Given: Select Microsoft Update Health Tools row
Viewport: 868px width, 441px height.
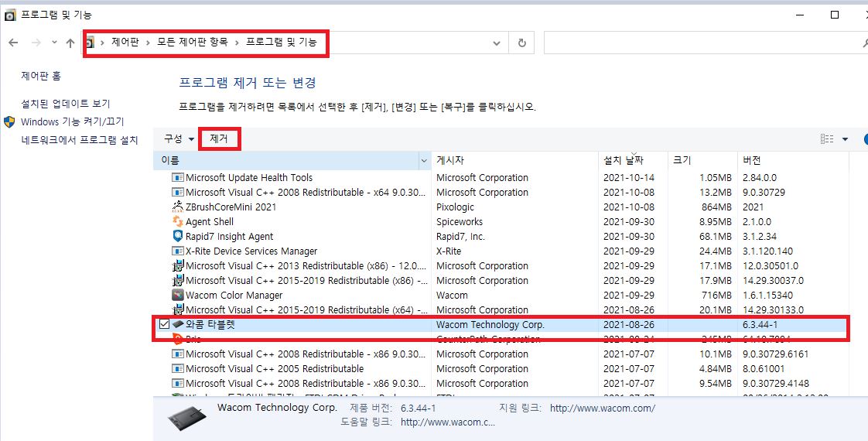Looking at the screenshot, I should click(501, 178).
